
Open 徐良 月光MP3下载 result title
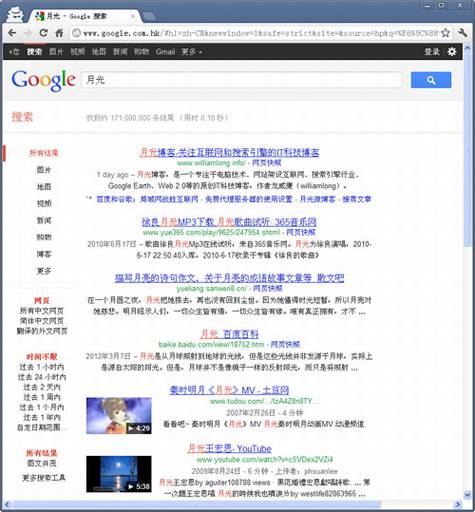[229, 222]
